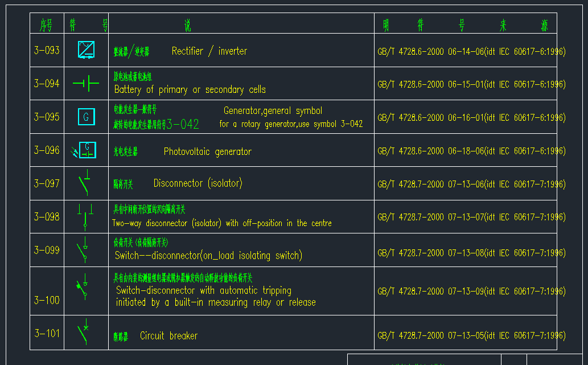This screenshot has width=588, height=365.
Task: Click the large green 3-042 reference text
Action: point(183,124)
